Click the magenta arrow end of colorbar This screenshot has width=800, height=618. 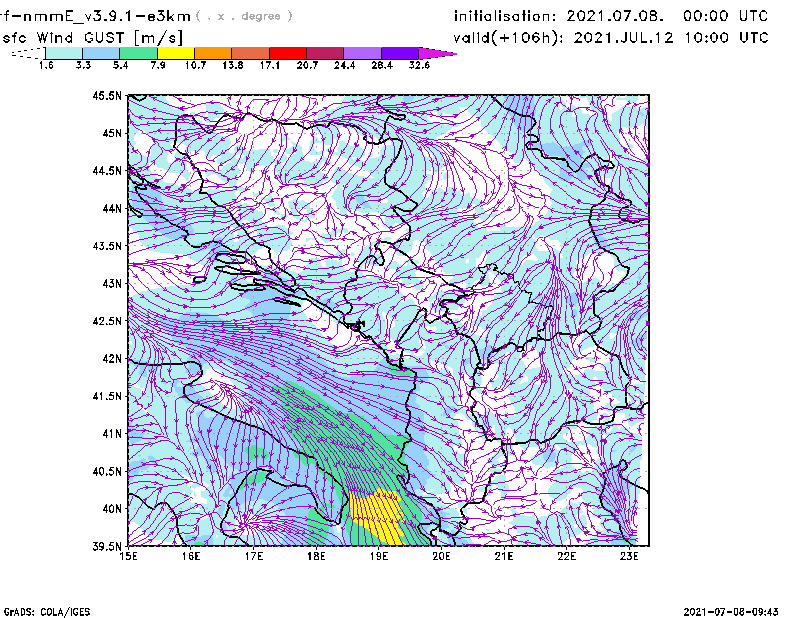437,53
